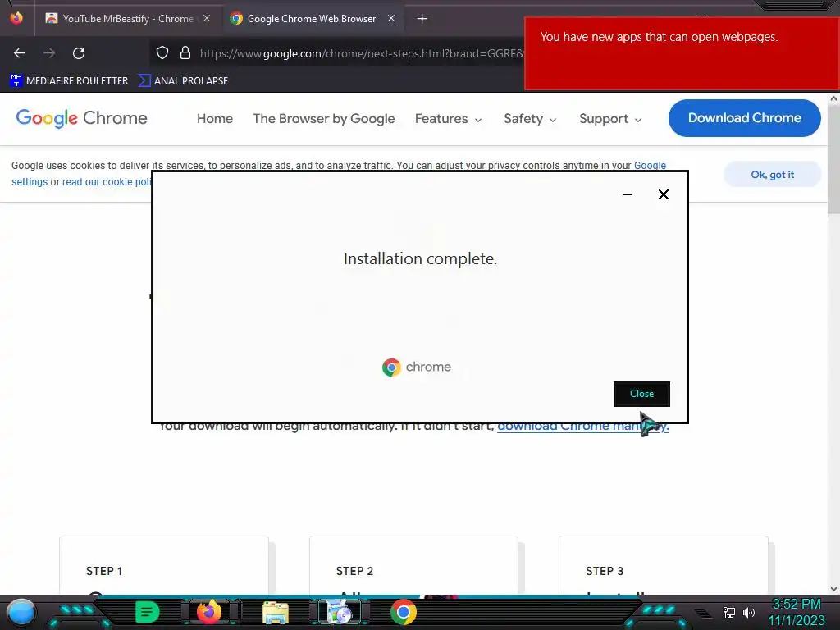Click the page scrollbar up arrow
Image resolution: width=840 pixels, height=630 pixels.
point(833,99)
